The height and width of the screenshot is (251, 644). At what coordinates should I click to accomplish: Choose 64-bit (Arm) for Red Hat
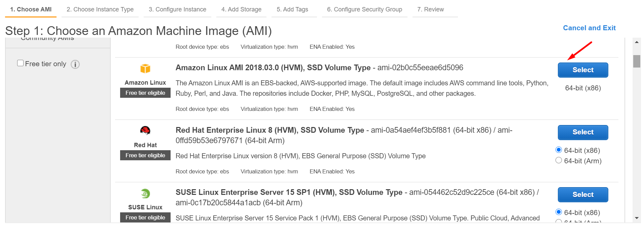click(559, 160)
